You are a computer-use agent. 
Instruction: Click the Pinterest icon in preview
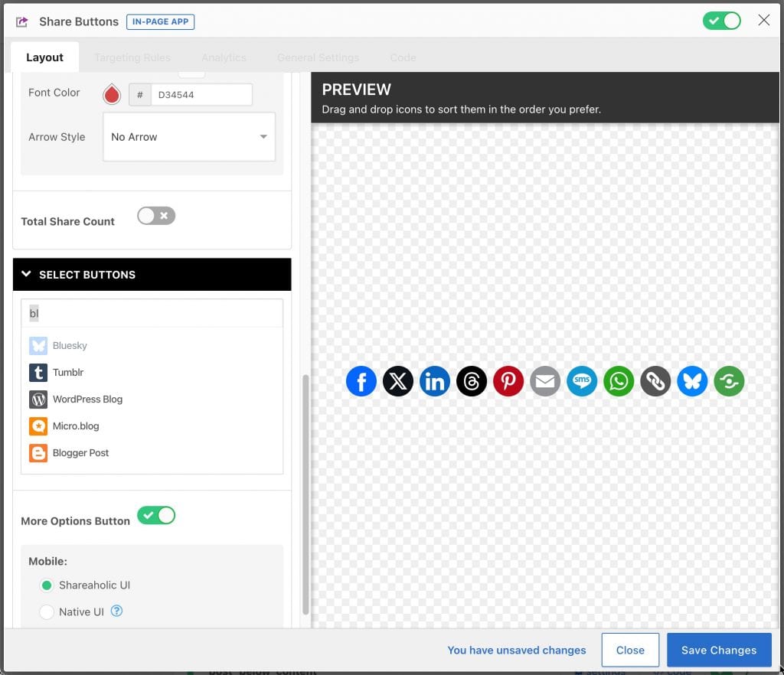508,381
